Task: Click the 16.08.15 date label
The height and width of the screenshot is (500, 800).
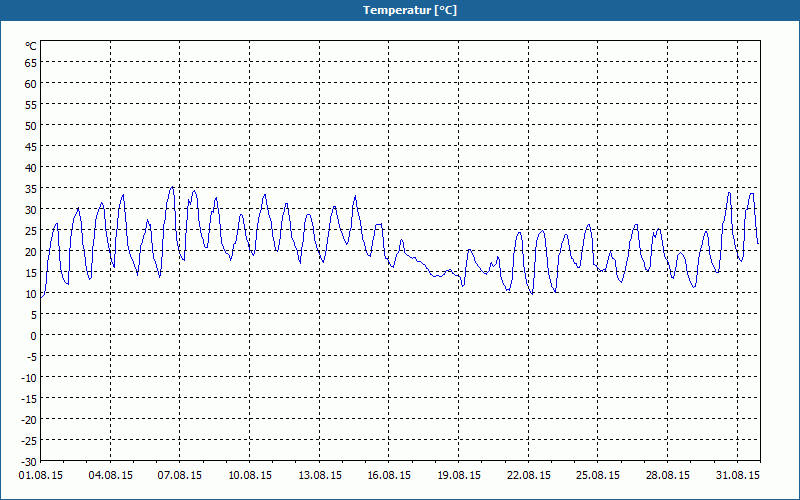Action: pos(389,476)
